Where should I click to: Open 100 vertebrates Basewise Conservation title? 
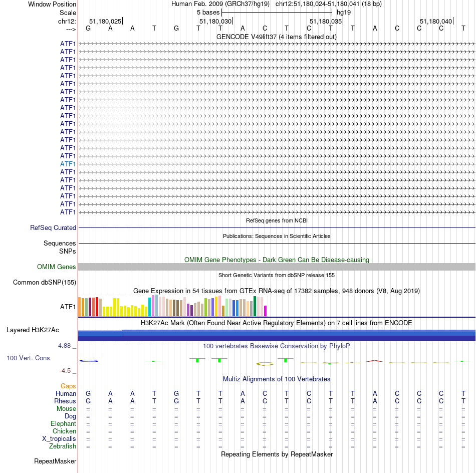pyautogui.click(x=276, y=346)
